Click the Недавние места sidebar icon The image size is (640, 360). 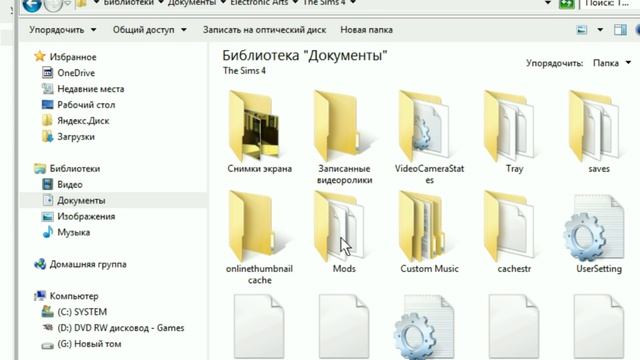(x=47, y=89)
